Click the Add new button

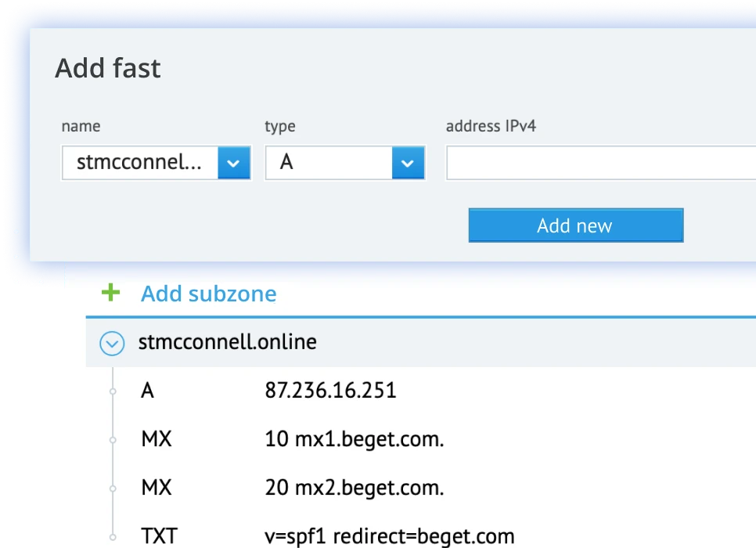576,225
